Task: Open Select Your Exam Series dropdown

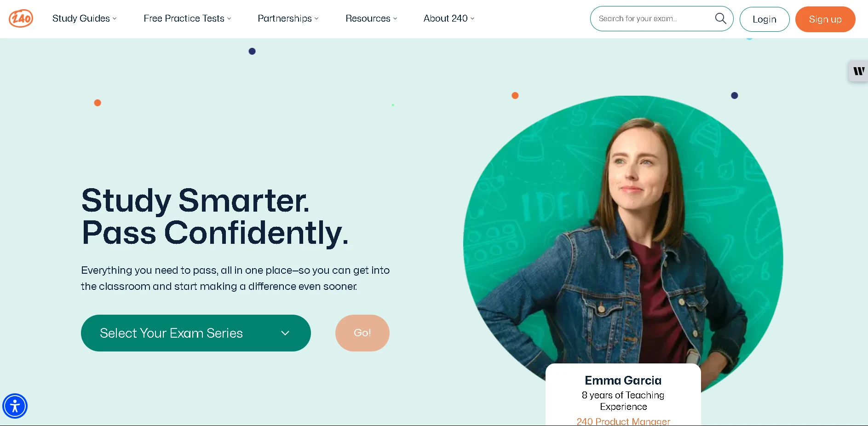Action: coord(196,333)
